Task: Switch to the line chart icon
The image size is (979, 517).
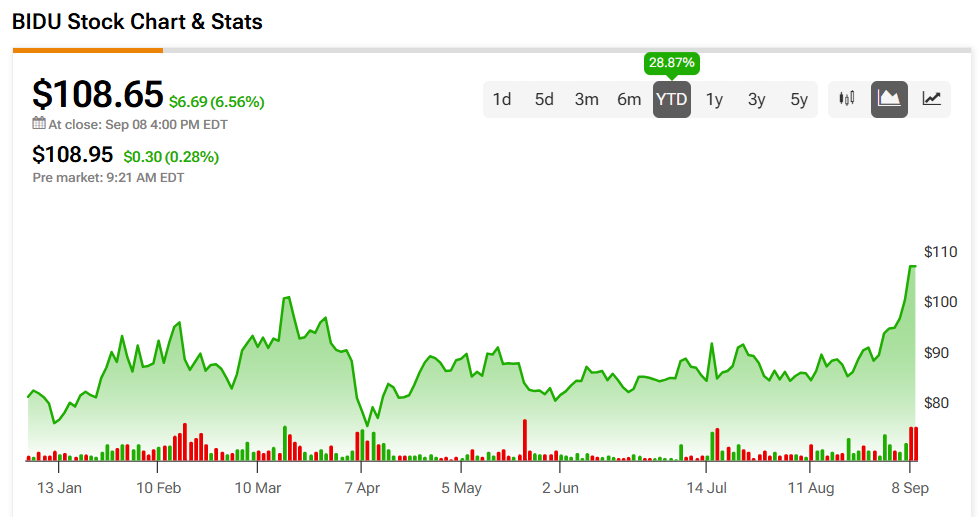Action: click(x=931, y=99)
